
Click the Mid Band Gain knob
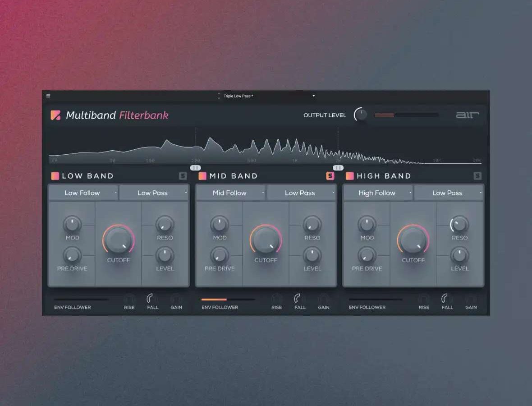[324, 299]
